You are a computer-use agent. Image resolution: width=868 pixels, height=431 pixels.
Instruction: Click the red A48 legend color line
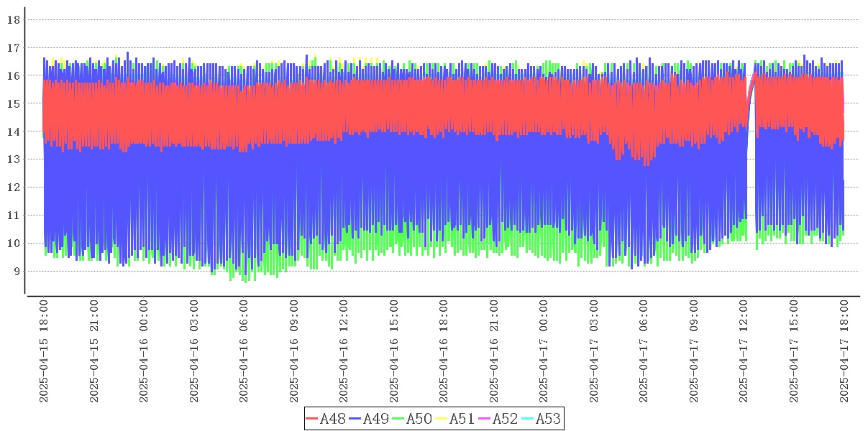pos(312,419)
